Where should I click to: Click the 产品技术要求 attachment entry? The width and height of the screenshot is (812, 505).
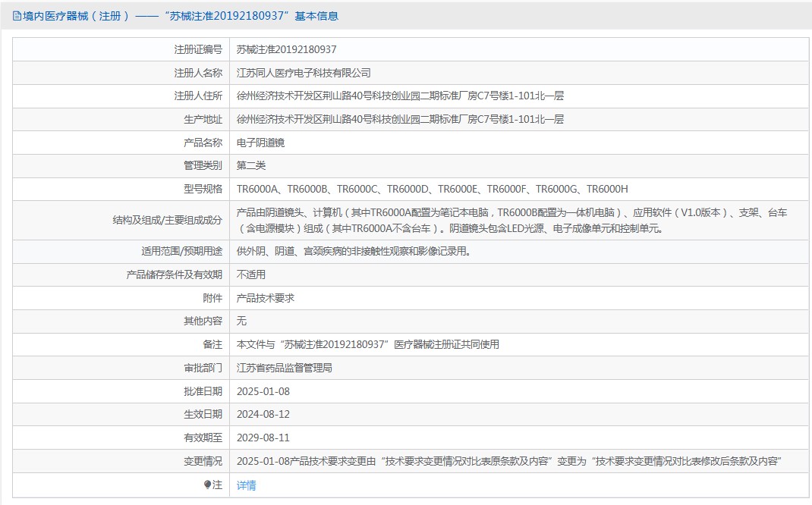265,298
